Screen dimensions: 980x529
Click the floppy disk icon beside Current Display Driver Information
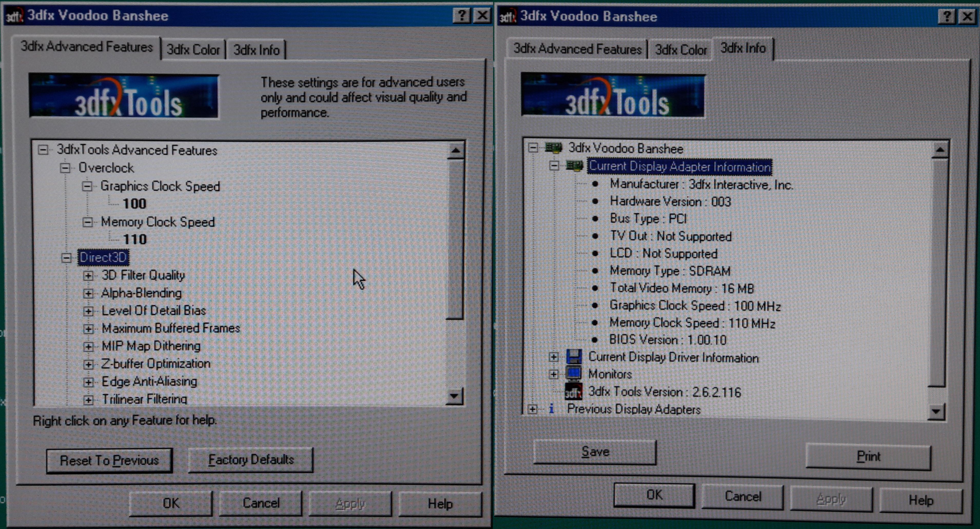point(574,357)
